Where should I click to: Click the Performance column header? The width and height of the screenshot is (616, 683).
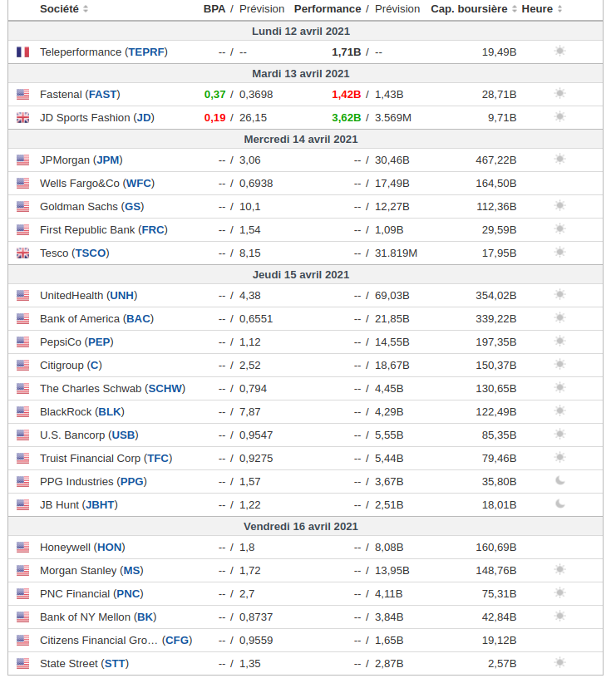coord(328,9)
